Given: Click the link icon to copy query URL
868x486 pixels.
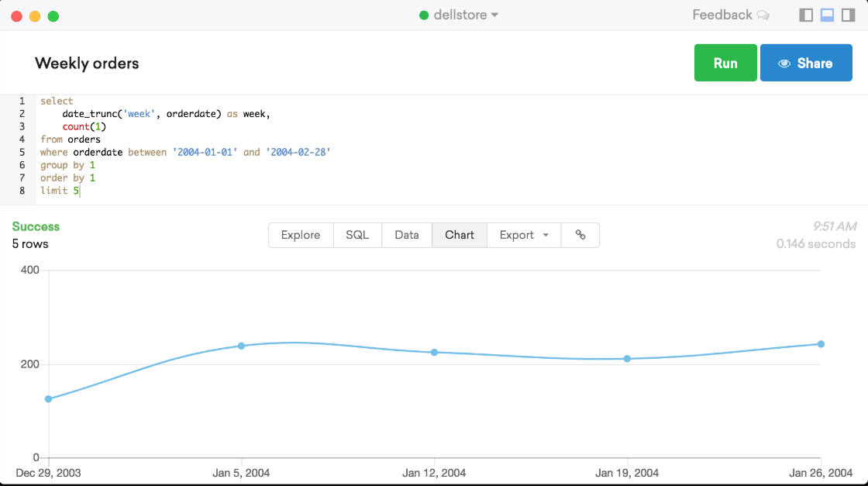Looking at the screenshot, I should [x=580, y=235].
